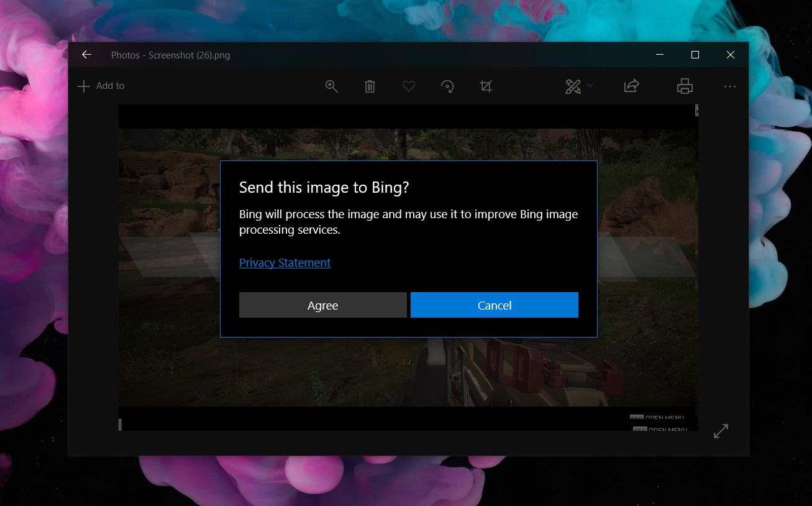The image size is (812, 506).
Task: Open Edit & Create pencil icon
Action: 573,86
